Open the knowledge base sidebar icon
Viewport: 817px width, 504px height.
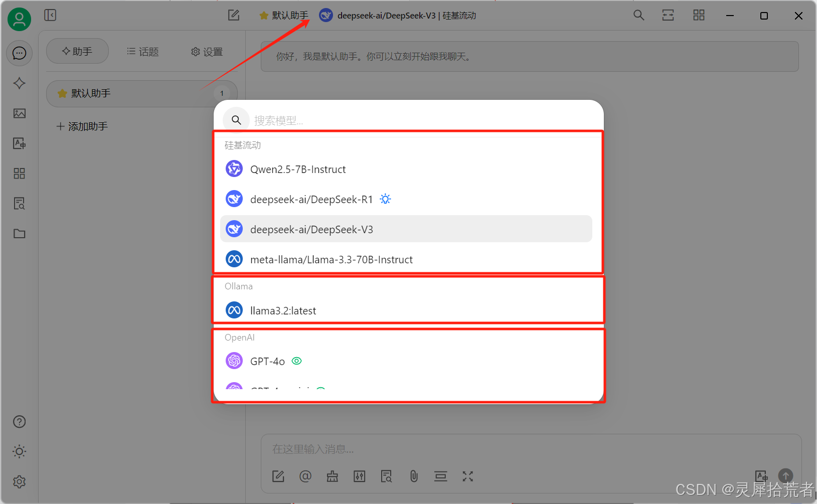tap(19, 204)
